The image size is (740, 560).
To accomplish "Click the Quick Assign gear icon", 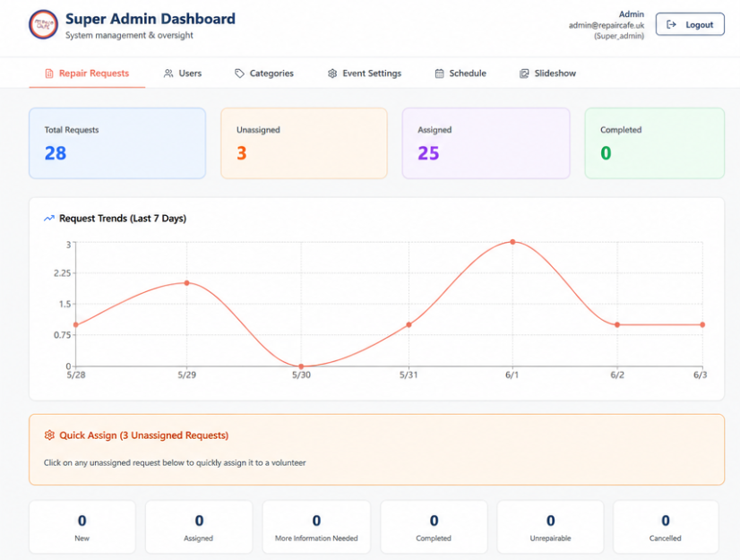I will [x=49, y=435].
